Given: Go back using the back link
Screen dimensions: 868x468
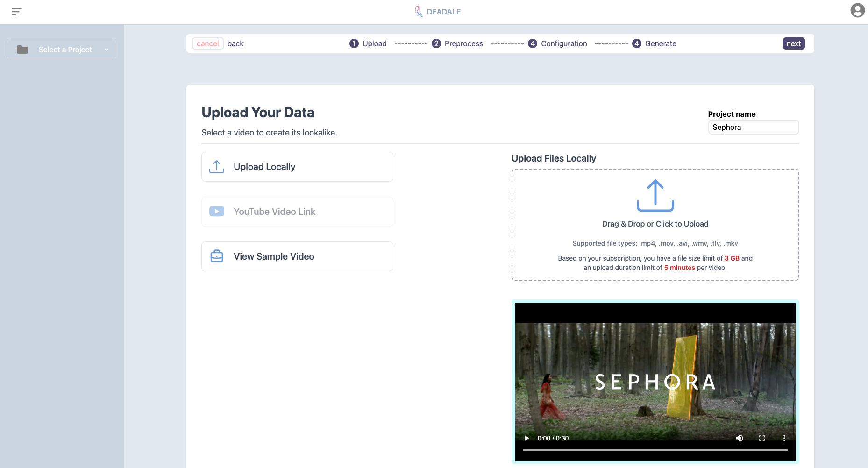Looking at the screenshot, I should point(235,43).
